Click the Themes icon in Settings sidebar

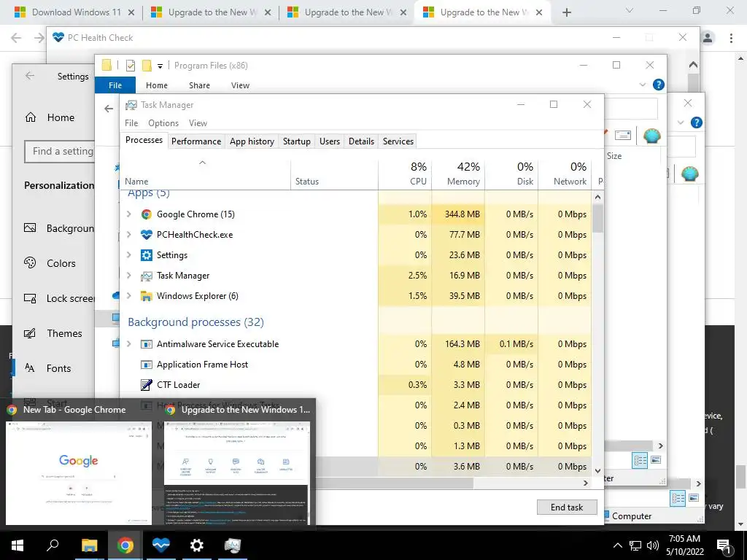click(30, 333)
